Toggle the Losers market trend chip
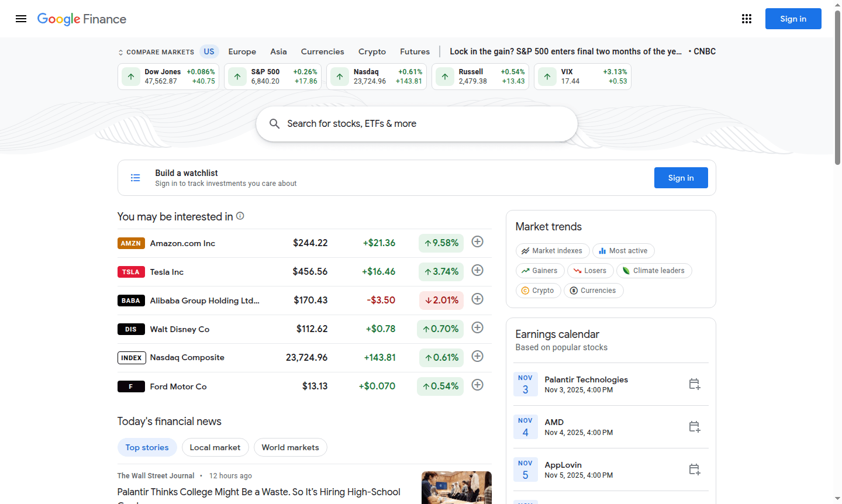842x504 pixels. pyautogui.click(x=590, y=270)
